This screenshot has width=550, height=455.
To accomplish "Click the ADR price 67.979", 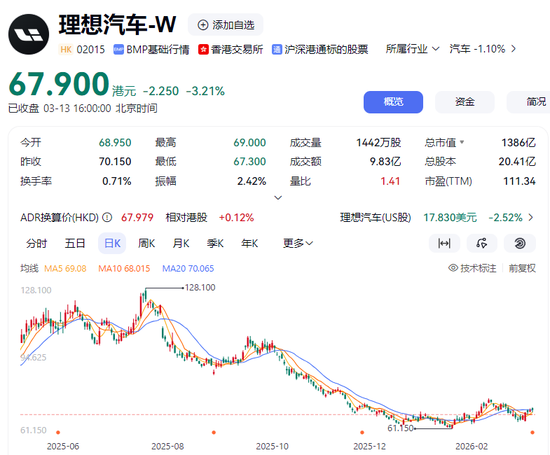I will [137, 218].
